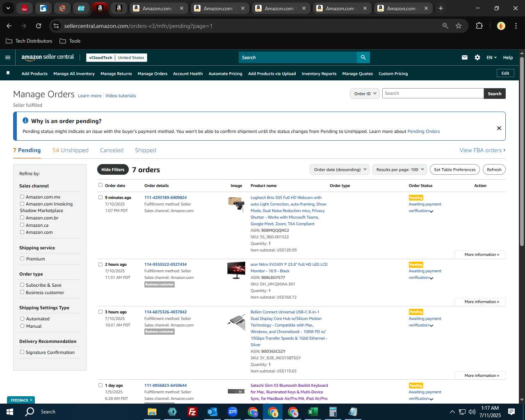
Task: Select Manual shipping settings type
Action: tap(22, 326)
